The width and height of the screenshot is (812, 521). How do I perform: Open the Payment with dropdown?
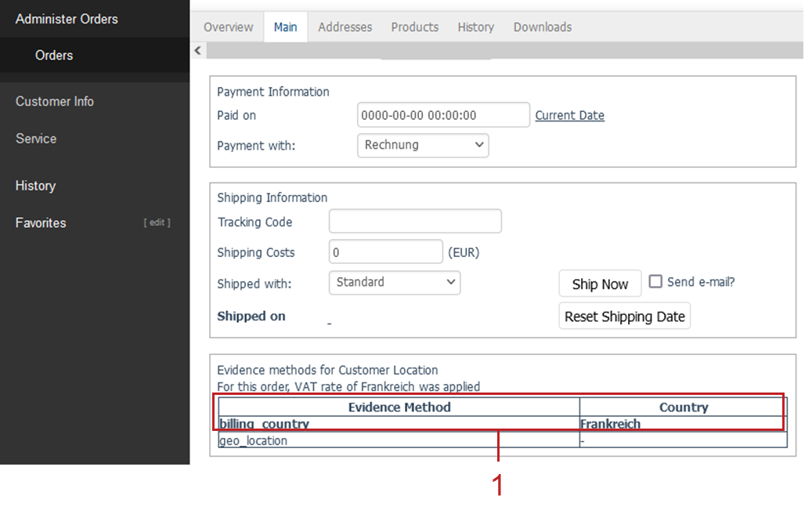423,145
